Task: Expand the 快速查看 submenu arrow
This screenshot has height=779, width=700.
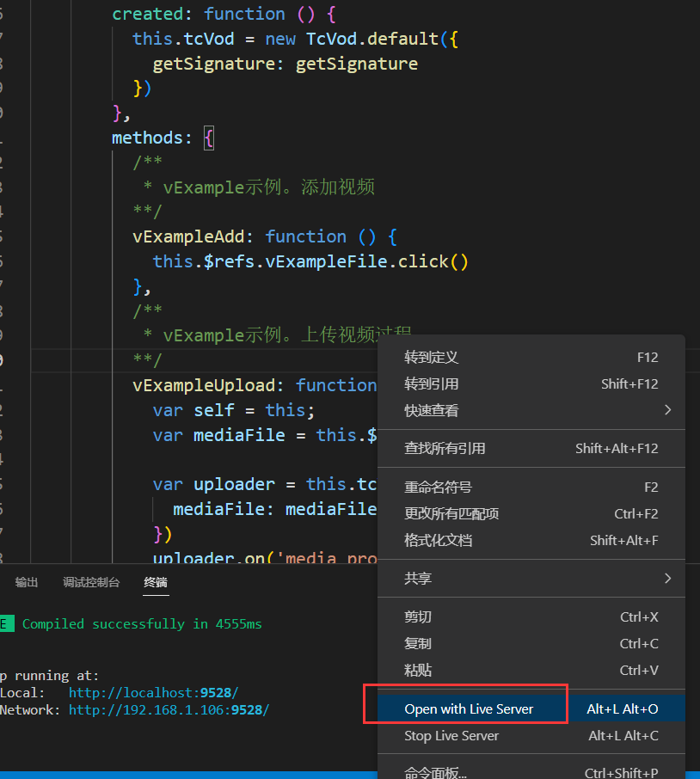Action: 667,410
